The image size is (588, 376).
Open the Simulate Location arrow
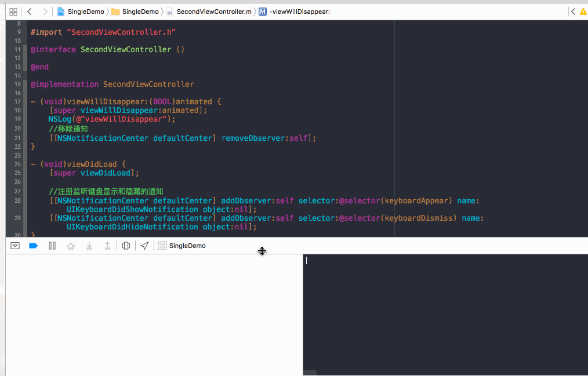(x=144, y=246)
